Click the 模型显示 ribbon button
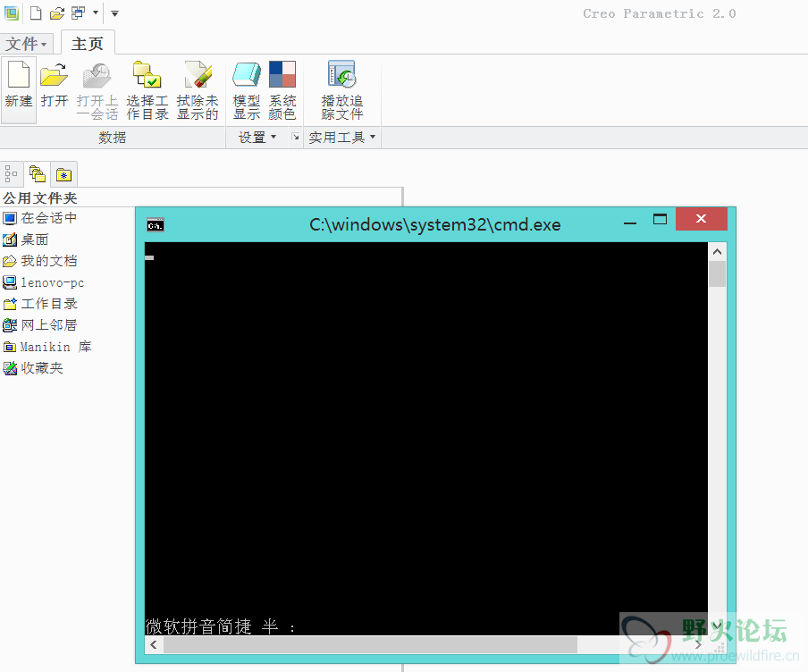 click(x=247, y=90)
